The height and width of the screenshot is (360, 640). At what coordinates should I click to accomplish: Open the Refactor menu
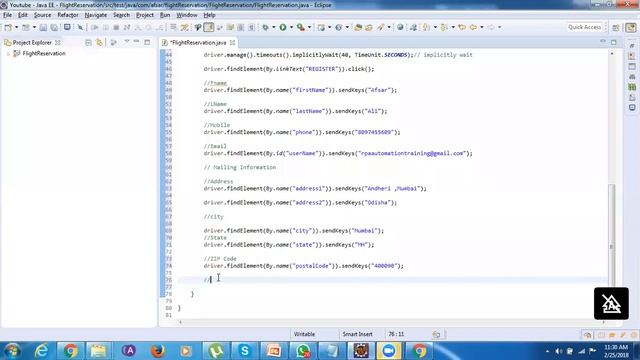68,15
